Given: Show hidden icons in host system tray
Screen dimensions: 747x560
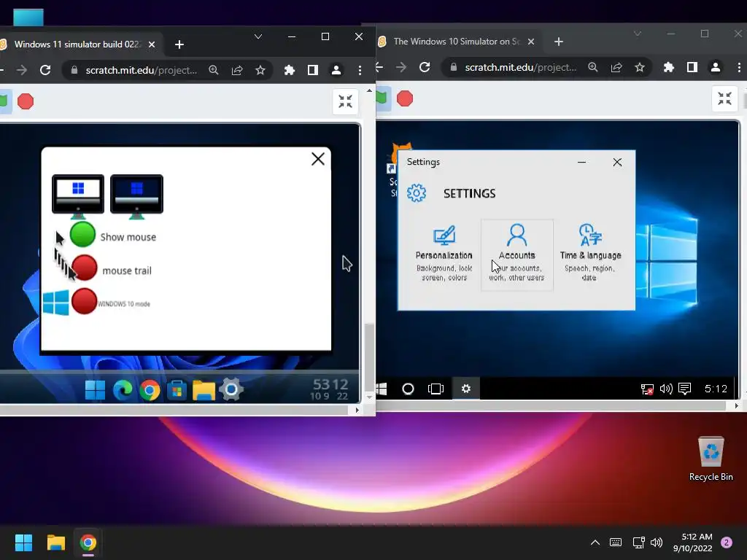Looking at the screenshot, I should (x=595, y=542).
